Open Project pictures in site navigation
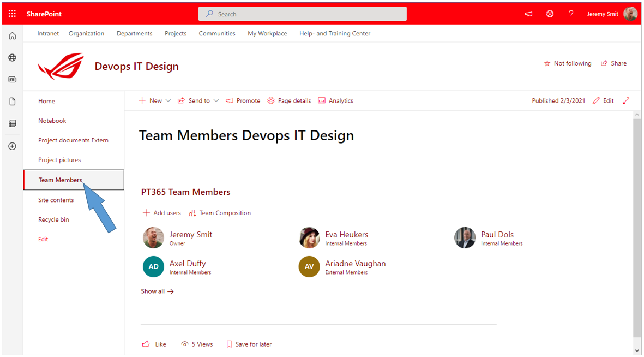Image resolution: width=644 pixels, height=357 pixels. tap(59, 160)
